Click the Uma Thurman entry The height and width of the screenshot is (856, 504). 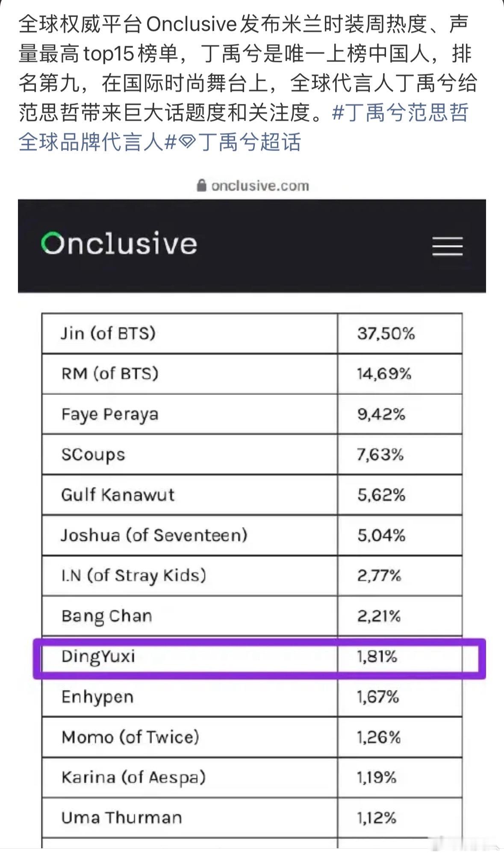[x=121, y=817]
